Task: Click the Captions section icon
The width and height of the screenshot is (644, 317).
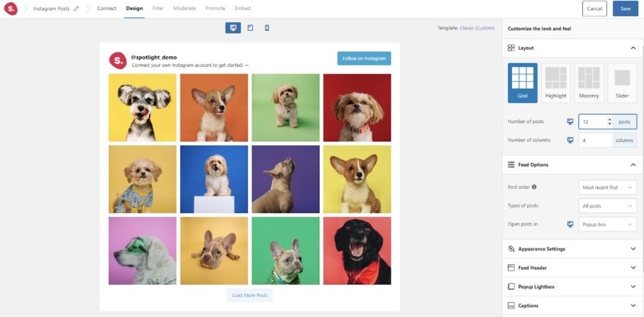Action: click(511, 306)
